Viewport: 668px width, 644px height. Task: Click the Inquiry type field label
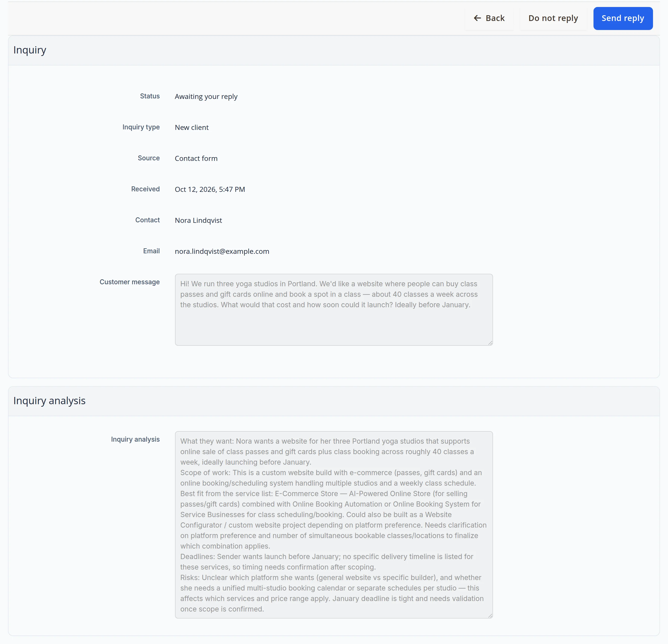(141, 127)
